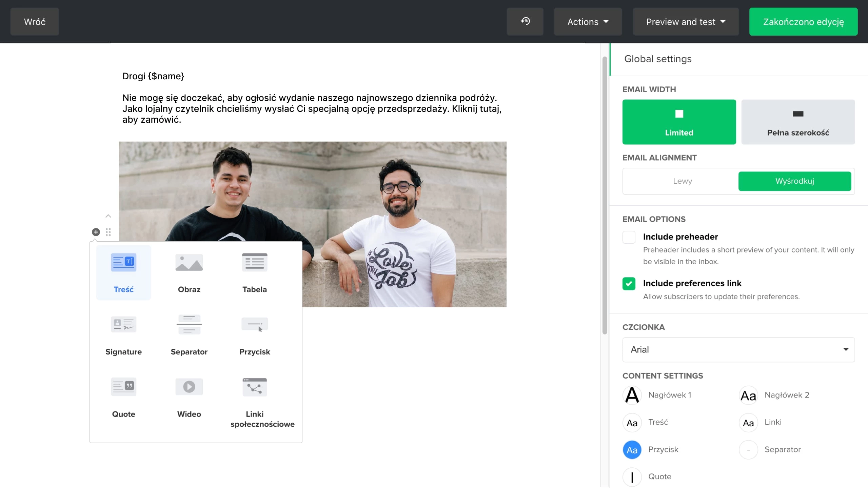Image resolution: width=868 pixels, height=488 pixels.
Task: Open the Actions dropdown menu
Action: [x=588, y=22]
